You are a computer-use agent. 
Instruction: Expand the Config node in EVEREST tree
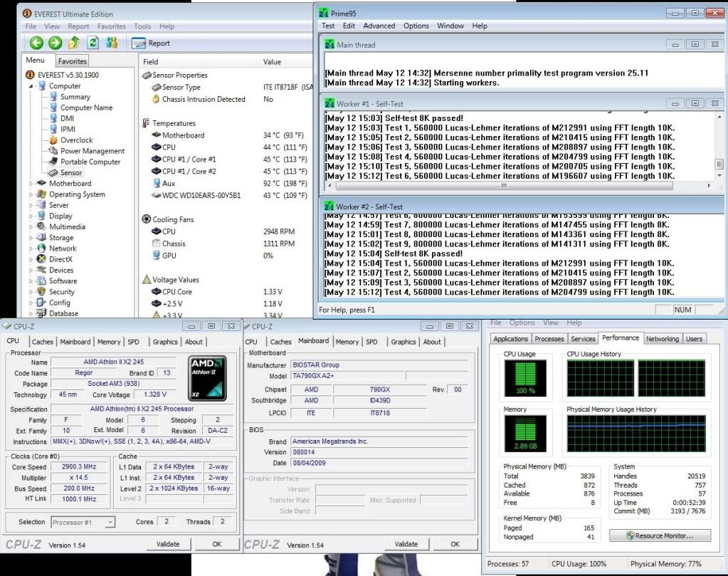click(x=31, y=303)
